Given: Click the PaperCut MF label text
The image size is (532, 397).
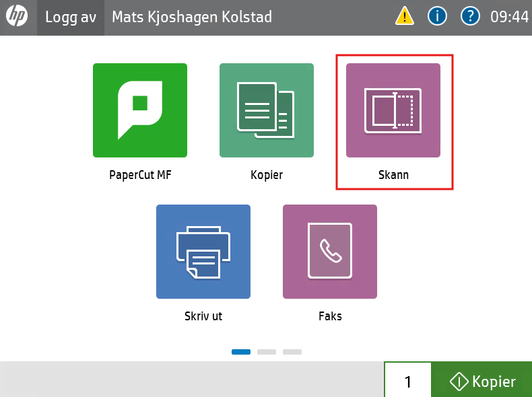Looking at the screenshot, I should [140, 175].
